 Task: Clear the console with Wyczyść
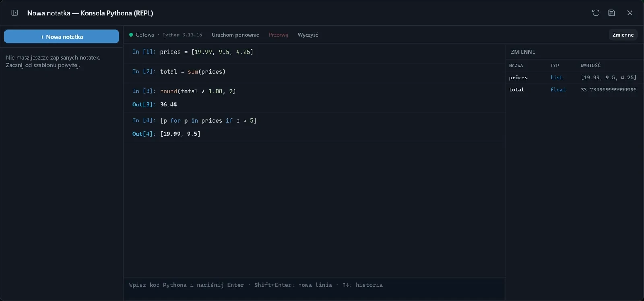[308, 35]
